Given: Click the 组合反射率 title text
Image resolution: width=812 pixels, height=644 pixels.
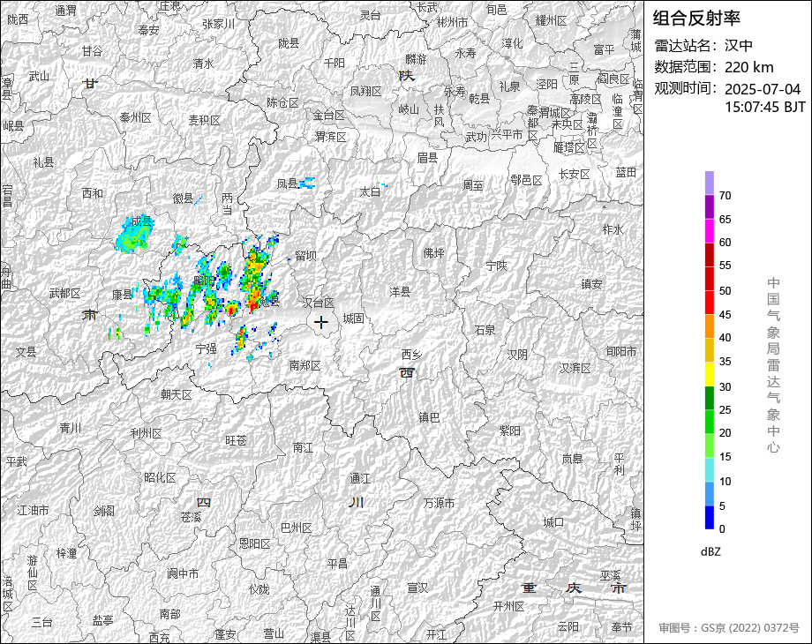Looking at the screenshot, I should [x=696, y=19].
